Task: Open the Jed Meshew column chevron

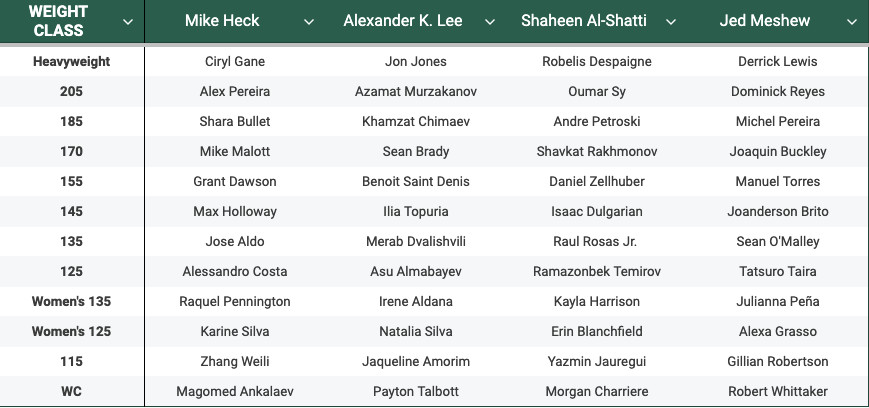Action: (x=852, y=22)
